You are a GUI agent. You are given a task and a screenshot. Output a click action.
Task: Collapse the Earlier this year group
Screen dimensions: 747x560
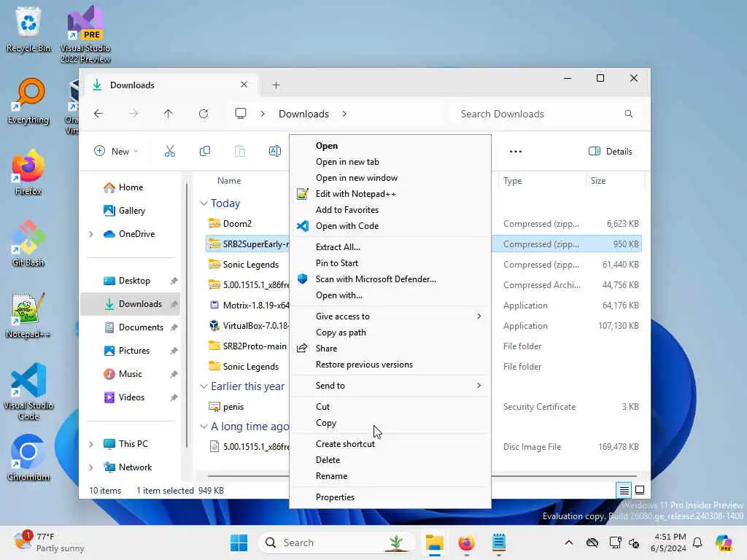[204, 386]
